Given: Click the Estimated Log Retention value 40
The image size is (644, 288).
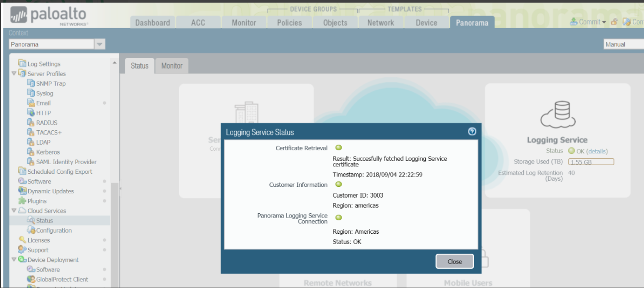Looking at the screenshot, I should click(x=571, y=172).
